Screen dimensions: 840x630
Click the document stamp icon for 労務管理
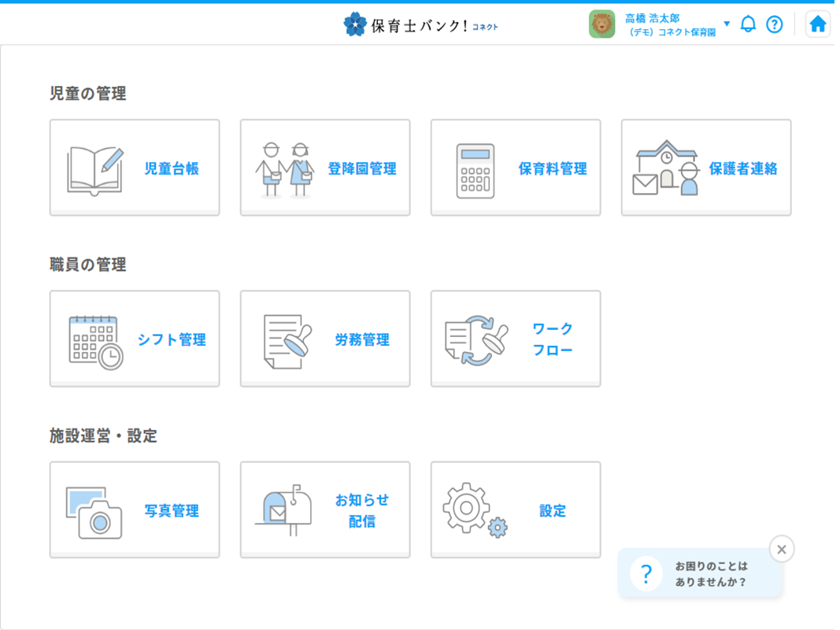287,341
